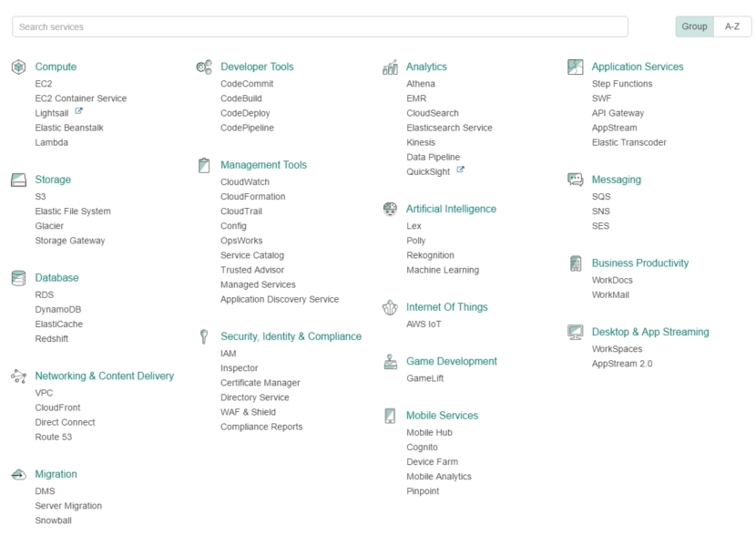Screen dimensions: 756x546
Task: Click the external link icon beside QuickSight
Action: pos(461,170)
